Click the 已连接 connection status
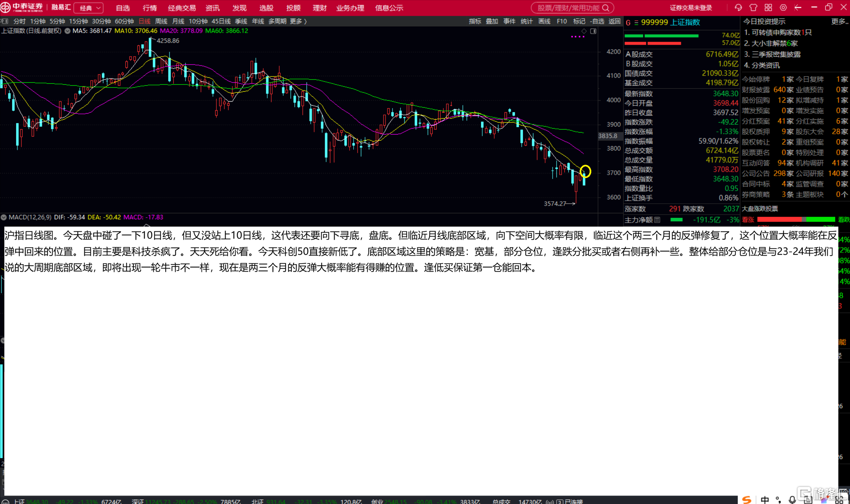Viewport: 850px width, 504px height. (574, 501)
